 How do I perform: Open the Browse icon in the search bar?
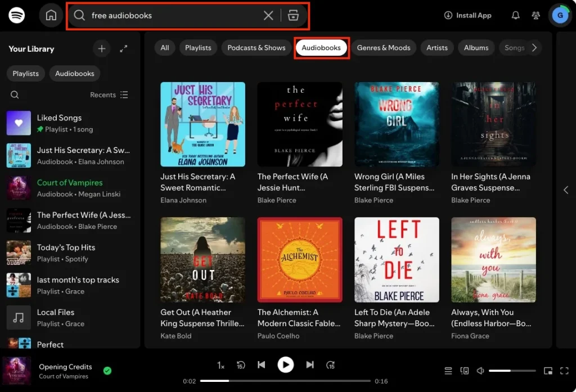point(292,15)
